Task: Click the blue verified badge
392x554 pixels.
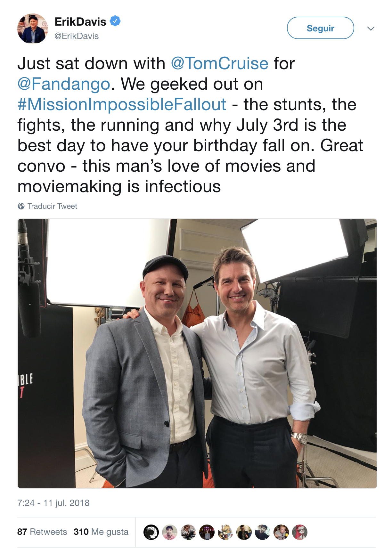Action: point(115,21)
